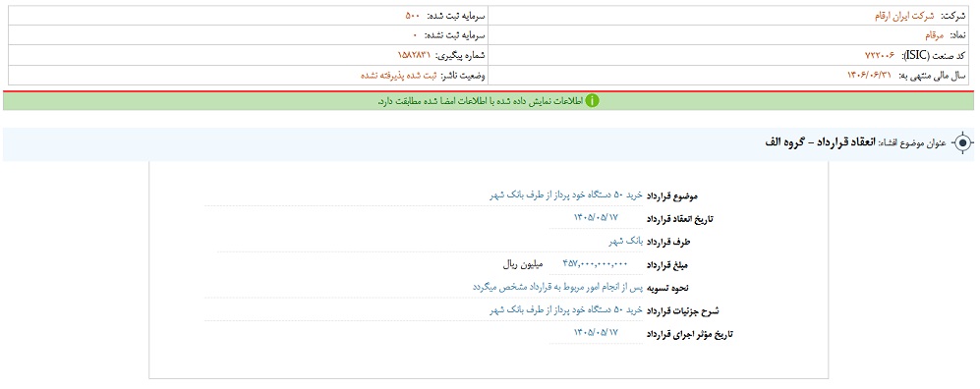Select the registered capital value 500

[x=412, y=17]
